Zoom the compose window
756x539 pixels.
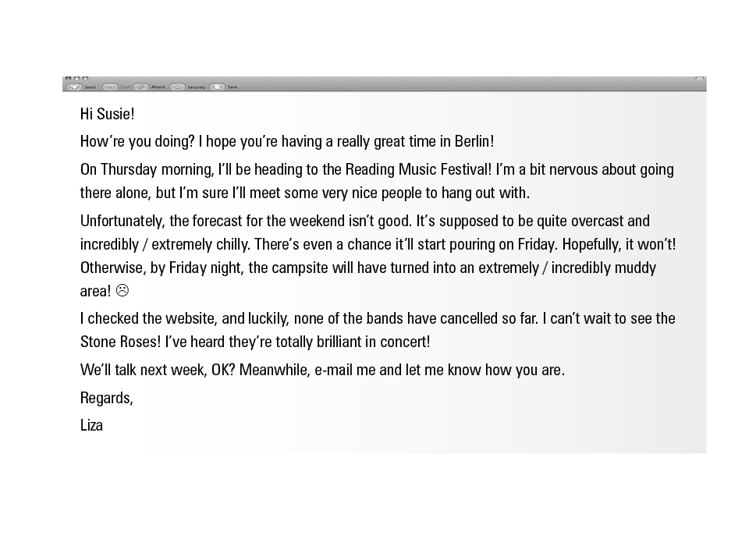85,79
